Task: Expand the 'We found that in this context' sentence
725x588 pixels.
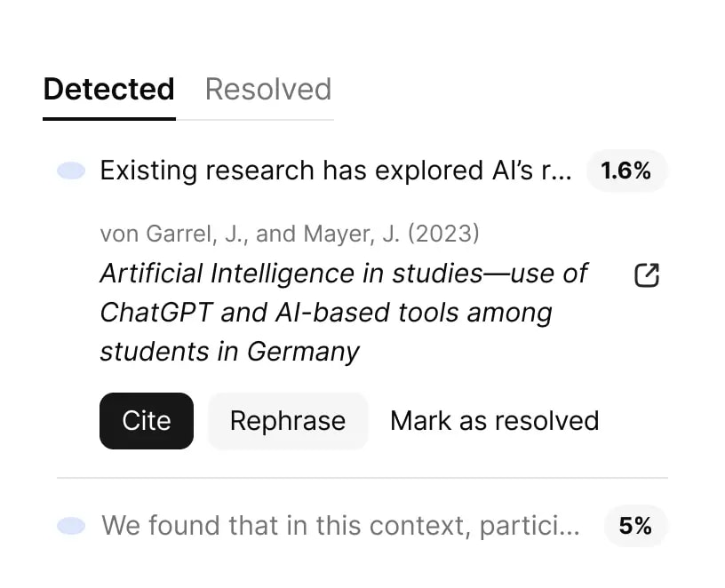Action: tap(340, 525)
